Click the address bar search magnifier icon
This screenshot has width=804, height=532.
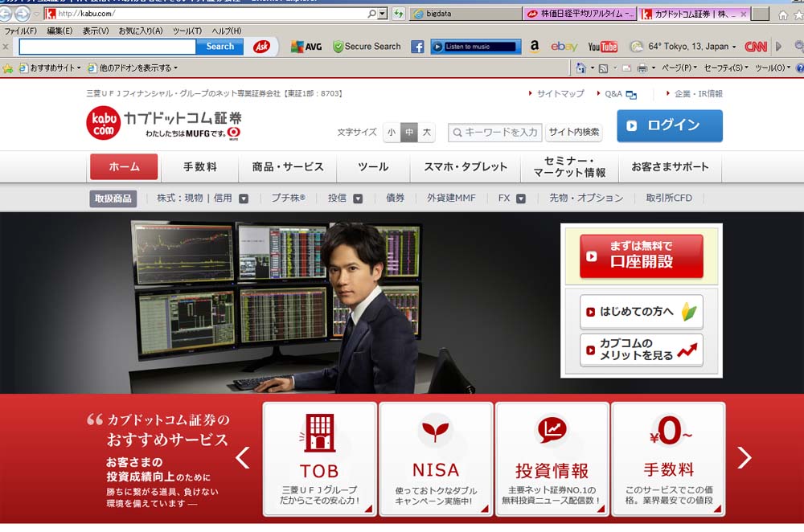pos(371,14)
